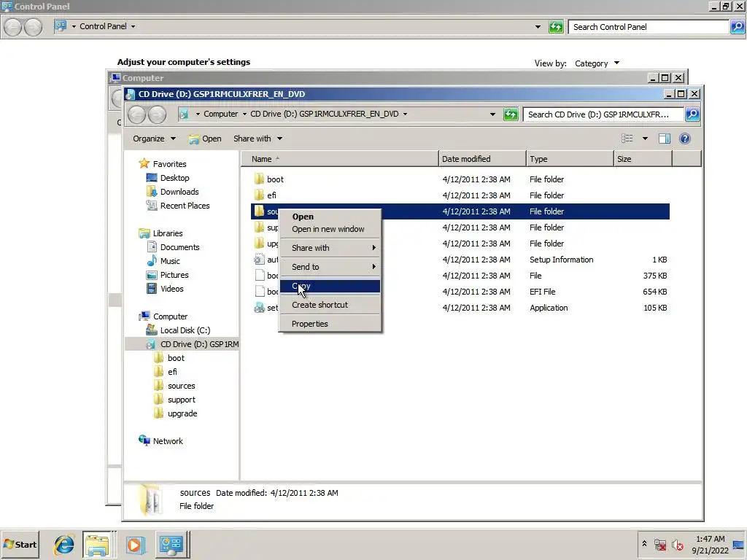Select the EFI File row icon

click(x=260, y=292)
